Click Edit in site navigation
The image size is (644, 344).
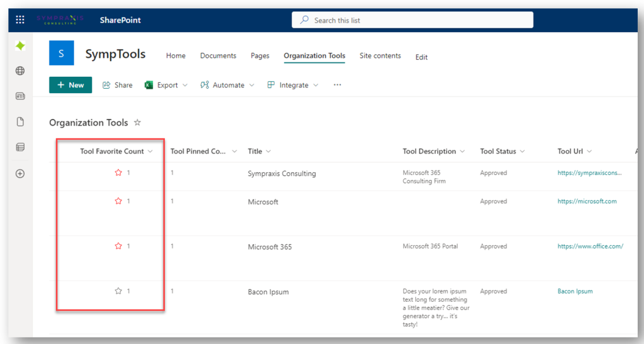click(x=421, y=57)
